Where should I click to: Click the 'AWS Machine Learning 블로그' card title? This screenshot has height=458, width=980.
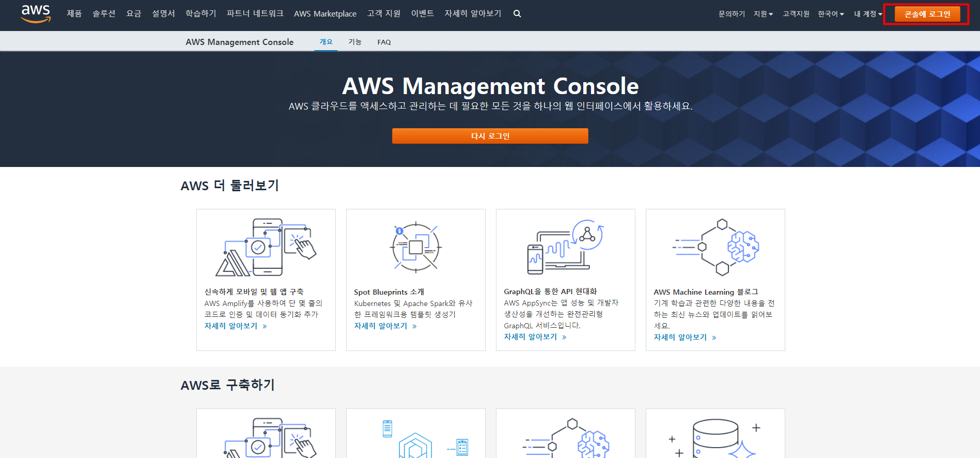pos(706,292)
